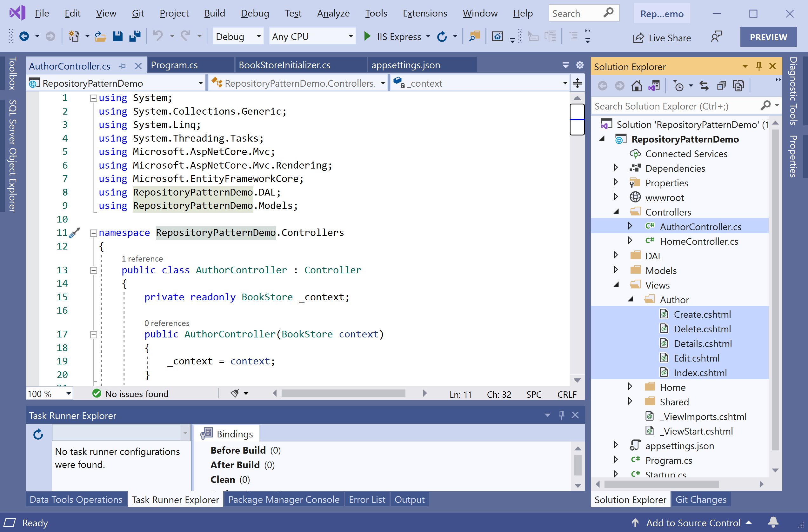The image size is (808, 532).
Task: Click the Send Feedback icon
Action: coord(716,37)
